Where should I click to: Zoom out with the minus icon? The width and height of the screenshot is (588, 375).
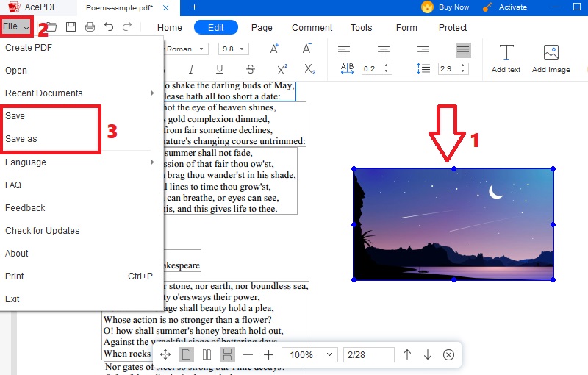(x=248, y=354)
